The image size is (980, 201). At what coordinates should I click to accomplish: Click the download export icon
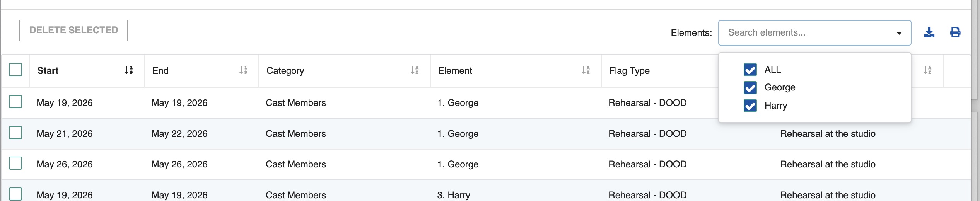[x=929, y=32]
